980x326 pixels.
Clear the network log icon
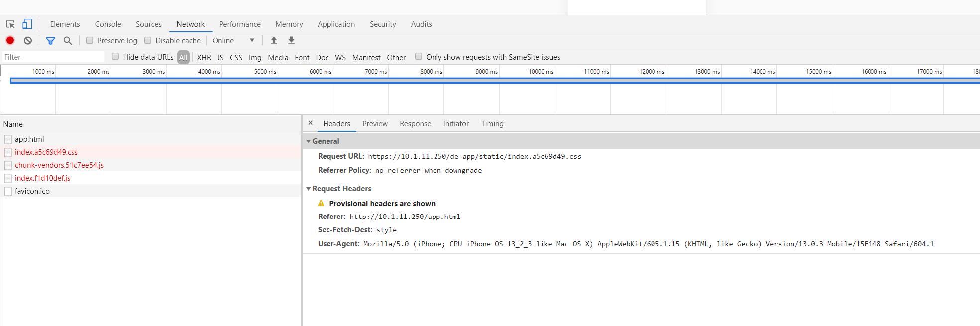[x=28, y=40]
